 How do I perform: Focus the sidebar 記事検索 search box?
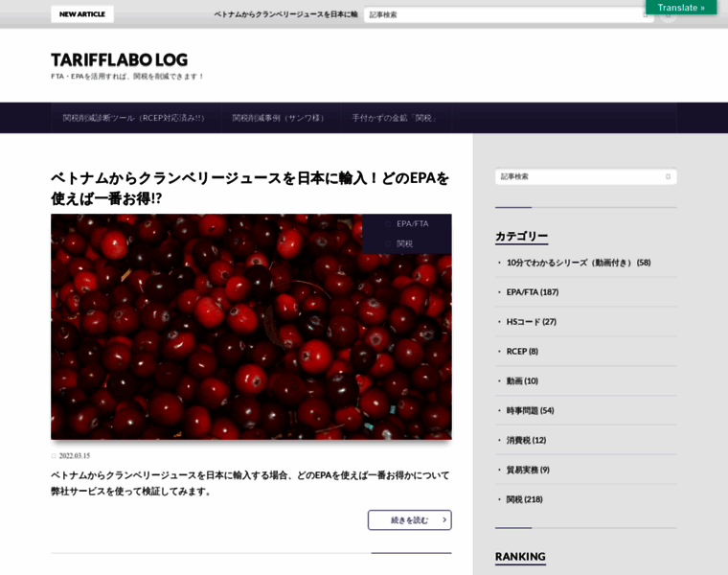tap(578, 176)
